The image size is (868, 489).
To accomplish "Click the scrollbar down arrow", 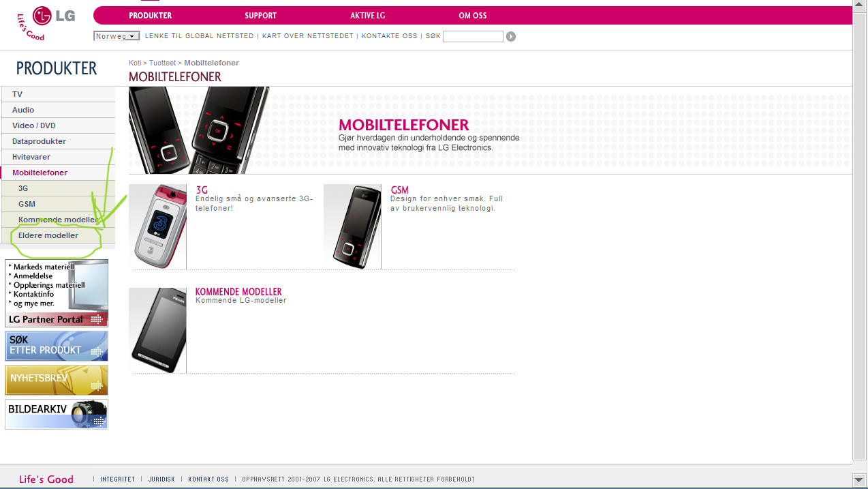I will [860, 479].
